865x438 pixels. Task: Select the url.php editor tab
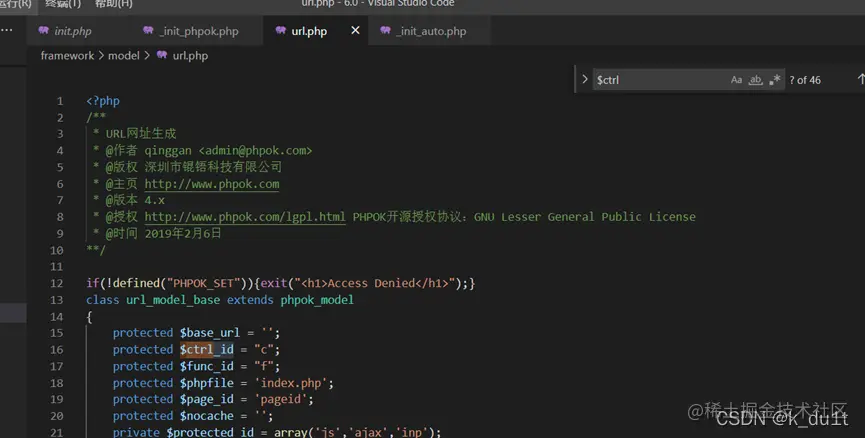(x=309, y=31)
